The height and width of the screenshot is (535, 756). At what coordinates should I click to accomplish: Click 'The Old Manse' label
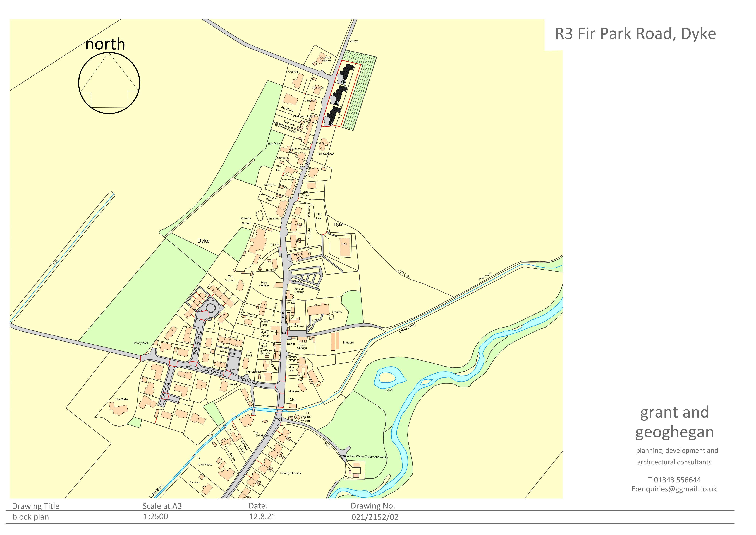(261, 434)
